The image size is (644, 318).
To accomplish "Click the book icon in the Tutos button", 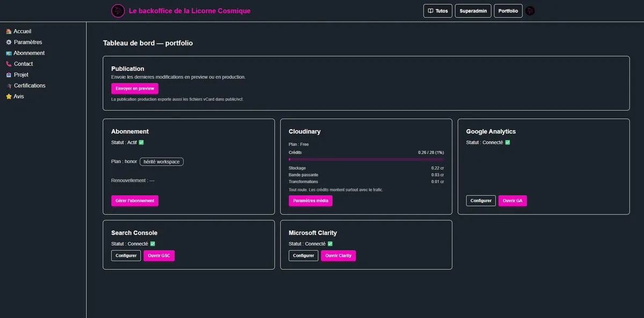I will (x=430, y=11).
